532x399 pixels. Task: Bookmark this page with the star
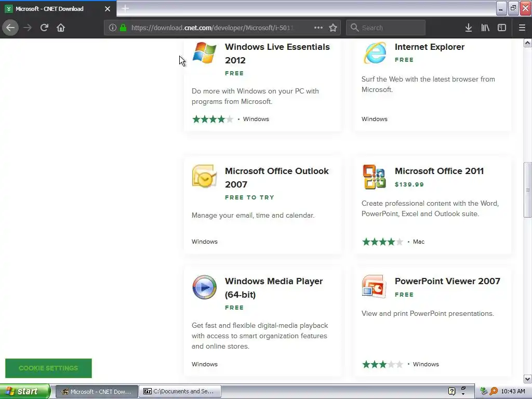point(333,28)
